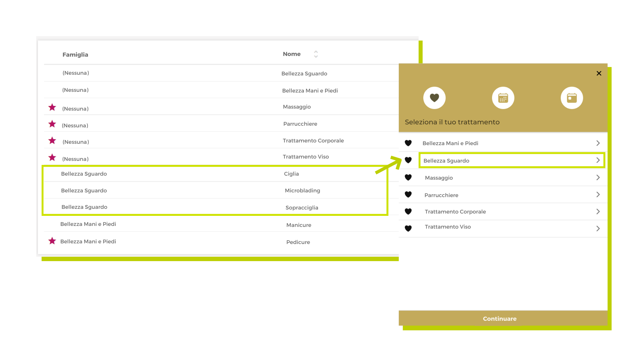Click (Nessuna) family cell in Massaggio row

(75, 109)
